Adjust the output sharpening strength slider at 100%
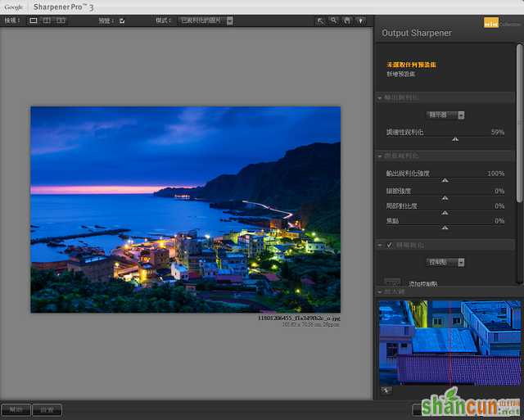Screen dimensions: 524x420 pos(445,180)
